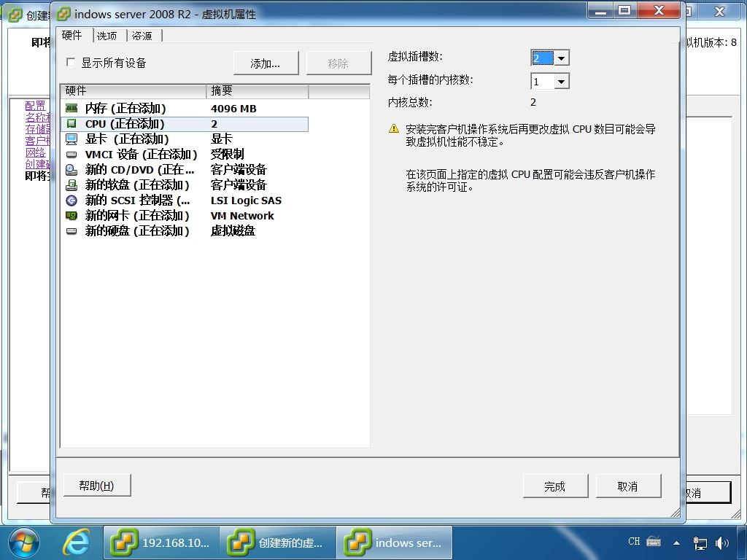The image size is (747, 560).
Task: Click the 新的 SCSI 控制器 icon
Action: tap(71, 201)
